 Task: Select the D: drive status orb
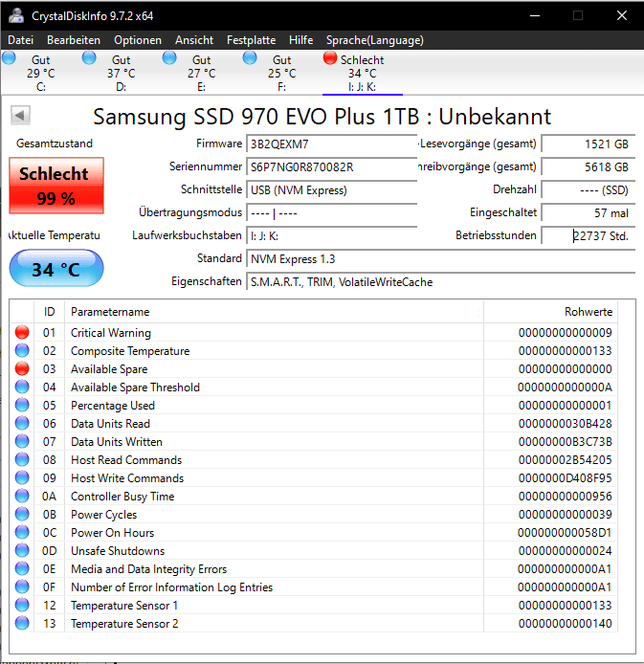coord(89,57)
